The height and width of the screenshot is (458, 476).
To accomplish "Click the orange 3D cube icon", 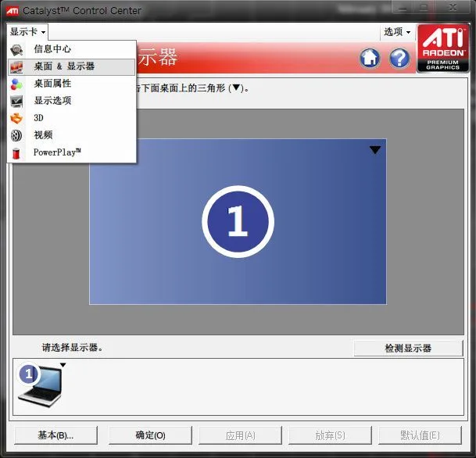I will point(16,118).
